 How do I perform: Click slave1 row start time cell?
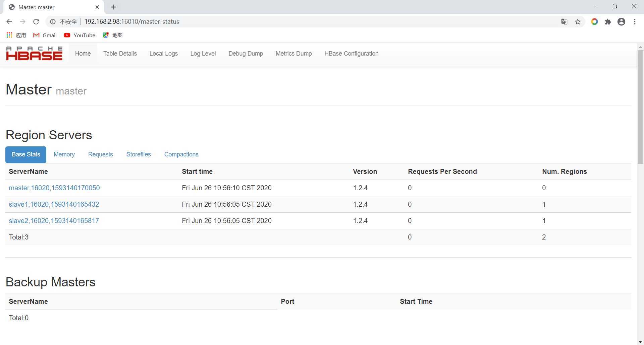click(227, 204)
